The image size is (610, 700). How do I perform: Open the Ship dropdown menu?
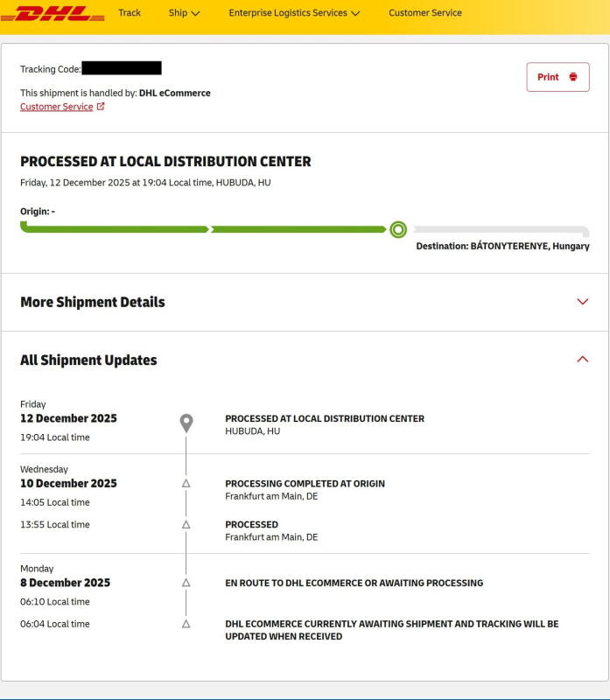(x=184, y=13)
